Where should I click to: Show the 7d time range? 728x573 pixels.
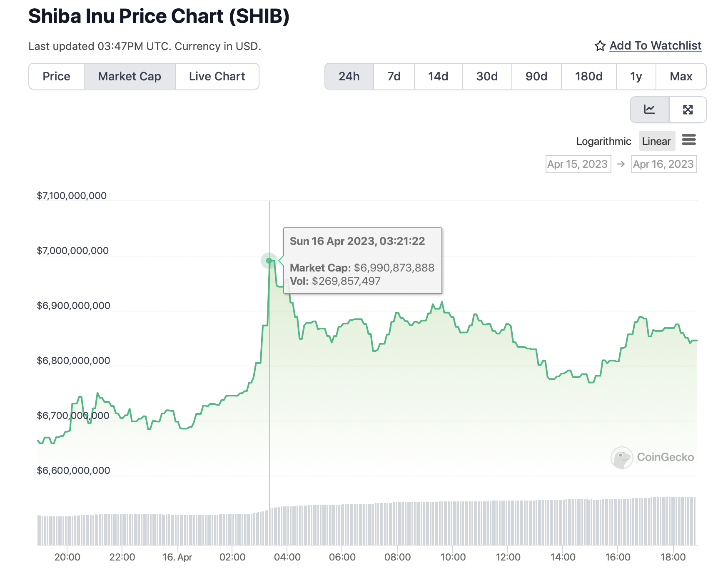point(394,76)
